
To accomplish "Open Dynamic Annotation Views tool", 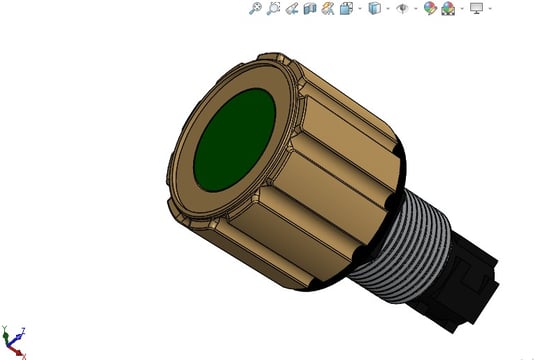I will click(x=328, y=9).
